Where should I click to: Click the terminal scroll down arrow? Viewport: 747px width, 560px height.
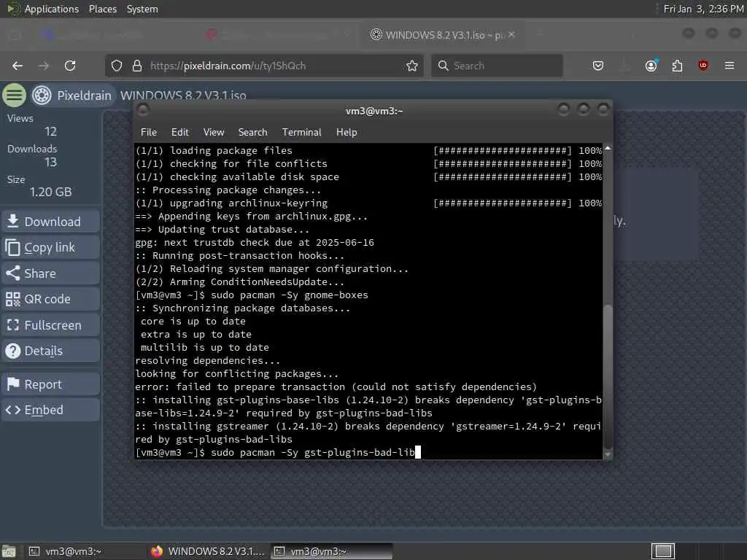(x=608, y=455)
